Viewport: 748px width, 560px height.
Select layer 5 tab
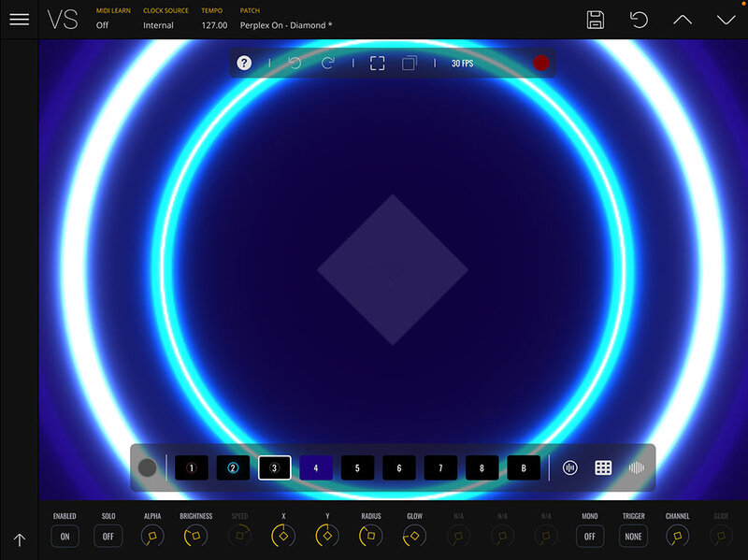(357, 468)
